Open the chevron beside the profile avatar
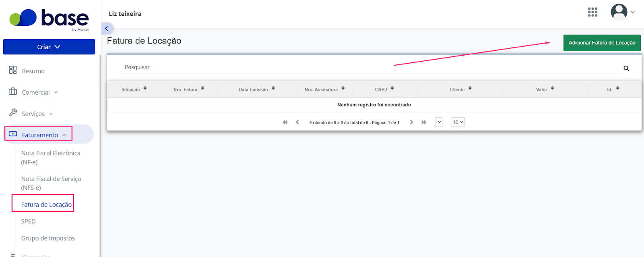This screenshot has height=257, width=644. pyautogui.click(x=633, y=12)
